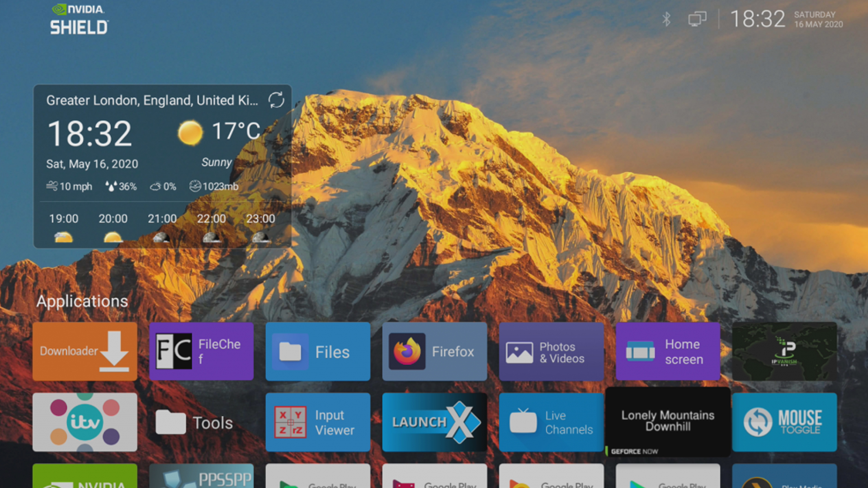Launch Input Viewer app
Screen dimensions: 868x488
click(318, 422)
